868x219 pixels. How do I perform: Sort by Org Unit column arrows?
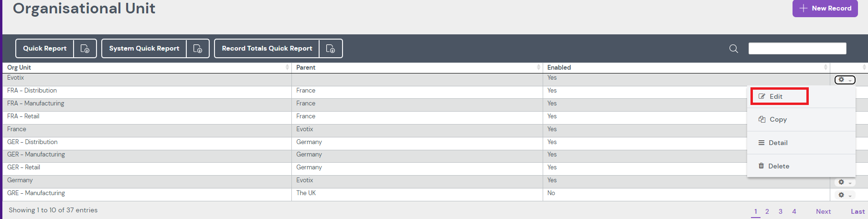click(x=287, y=67)
